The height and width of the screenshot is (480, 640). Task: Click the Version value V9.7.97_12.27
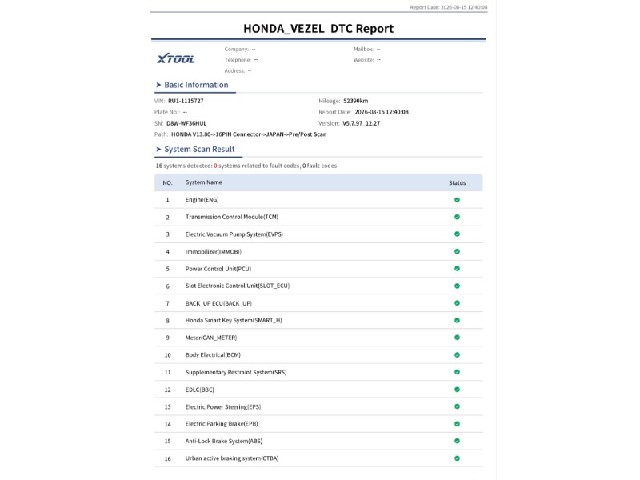[x=361, y=123]
